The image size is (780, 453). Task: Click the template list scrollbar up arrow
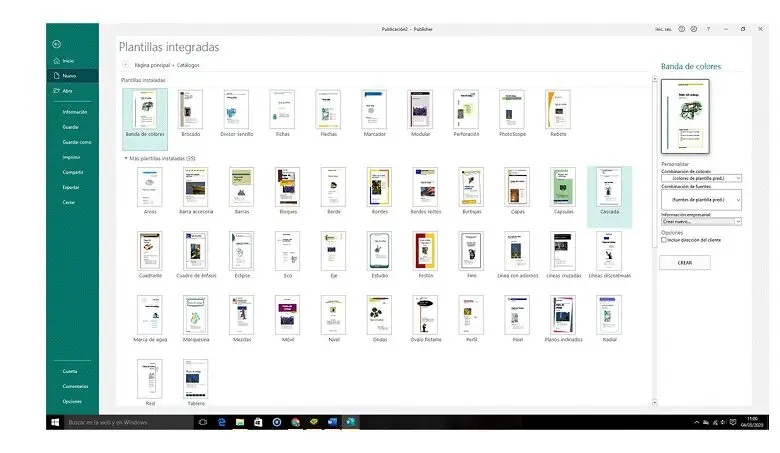655,79
